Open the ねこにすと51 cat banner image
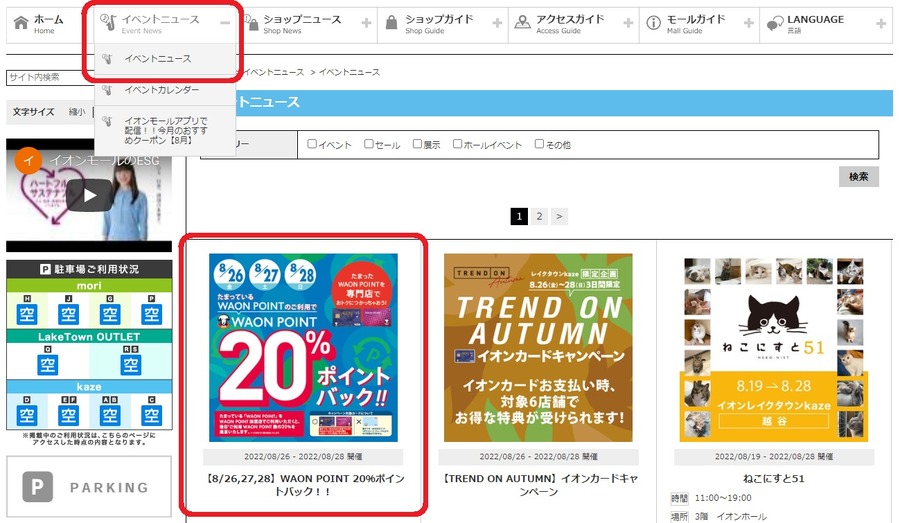 point(774,348)
